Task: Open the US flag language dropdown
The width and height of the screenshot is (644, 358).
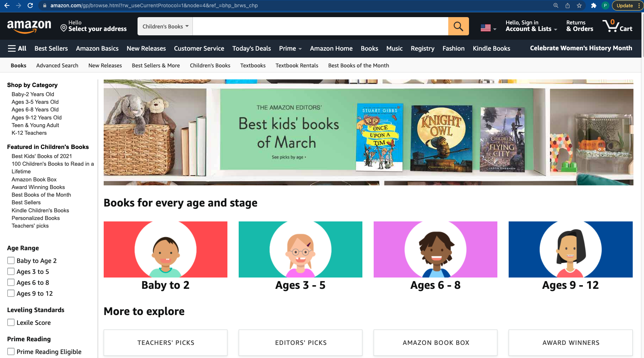Action: coord(488,28)
